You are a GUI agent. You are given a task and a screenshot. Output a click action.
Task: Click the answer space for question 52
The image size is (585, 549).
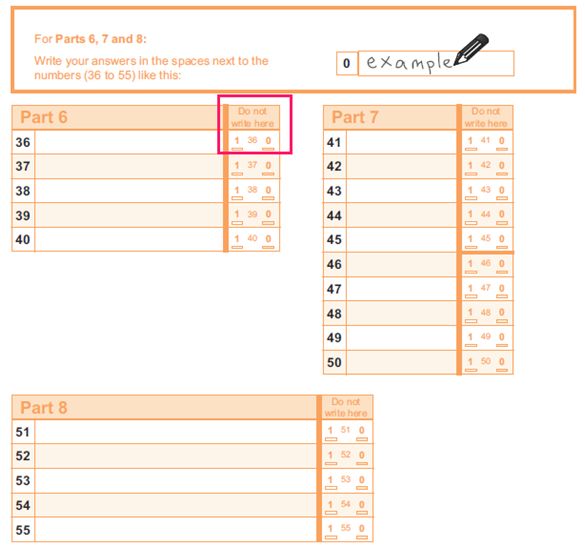click(x=176, y=456)
